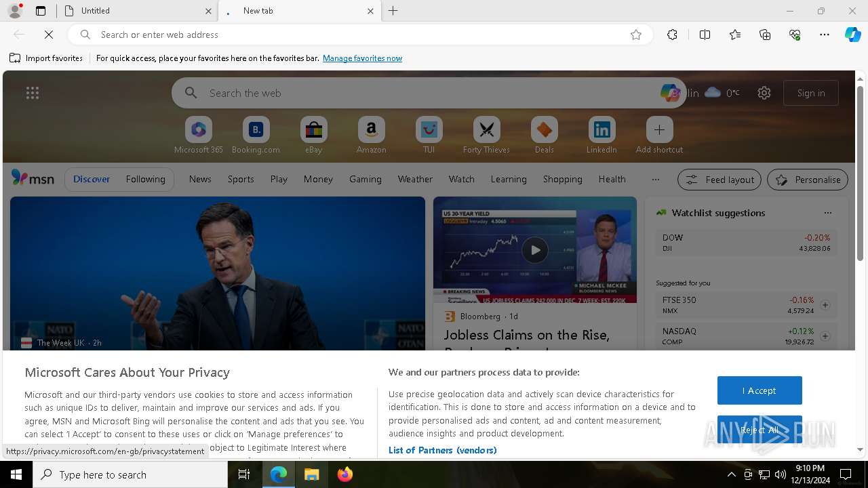The width and height of the screenshot is (868, 488).
Task: Open the Health category
Action: pyautogui.click(x=612, y=179)
